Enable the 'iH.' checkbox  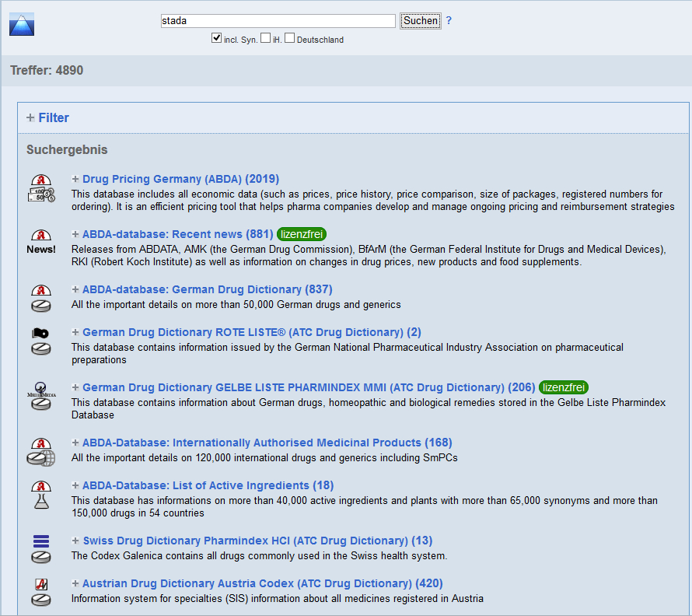point(265,38)
